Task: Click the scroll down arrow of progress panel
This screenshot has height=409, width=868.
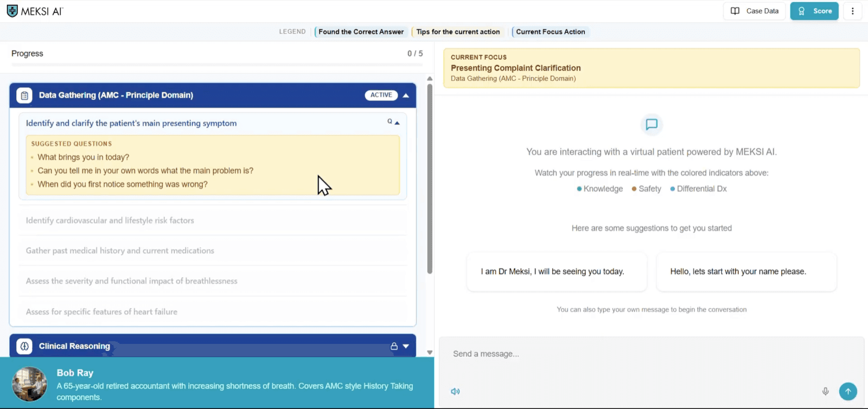Action: pyautogui.click(x=430, y=353)
